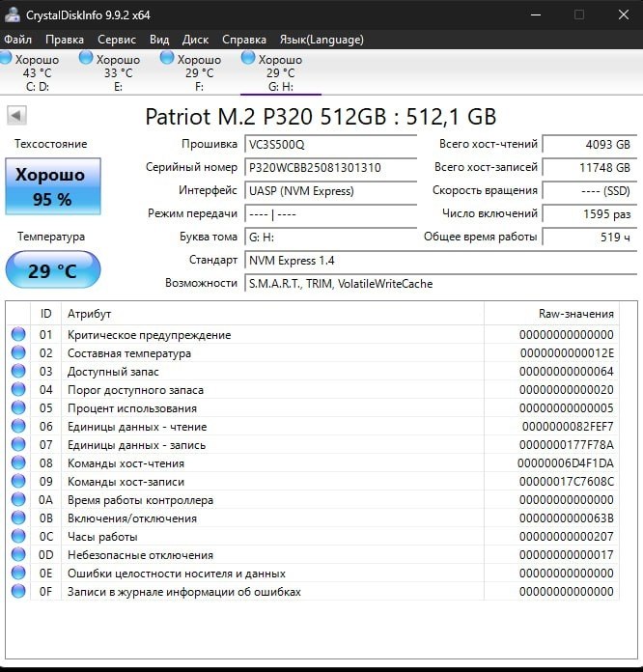Select the Ошибки целостности носителя и данных text

[176, 574]
